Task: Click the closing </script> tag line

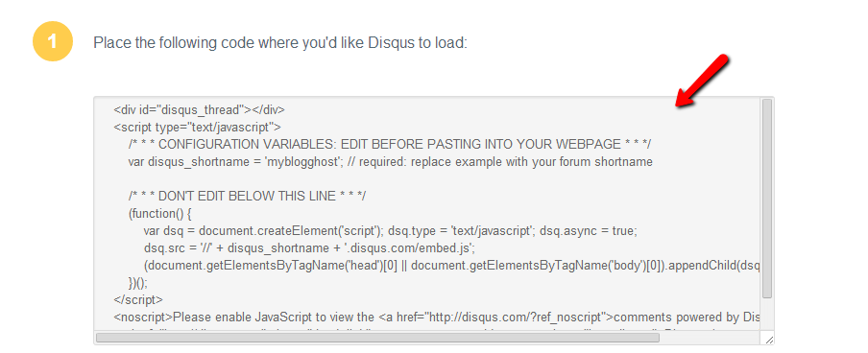Action: pyautogui.click(x=138, y=300)
